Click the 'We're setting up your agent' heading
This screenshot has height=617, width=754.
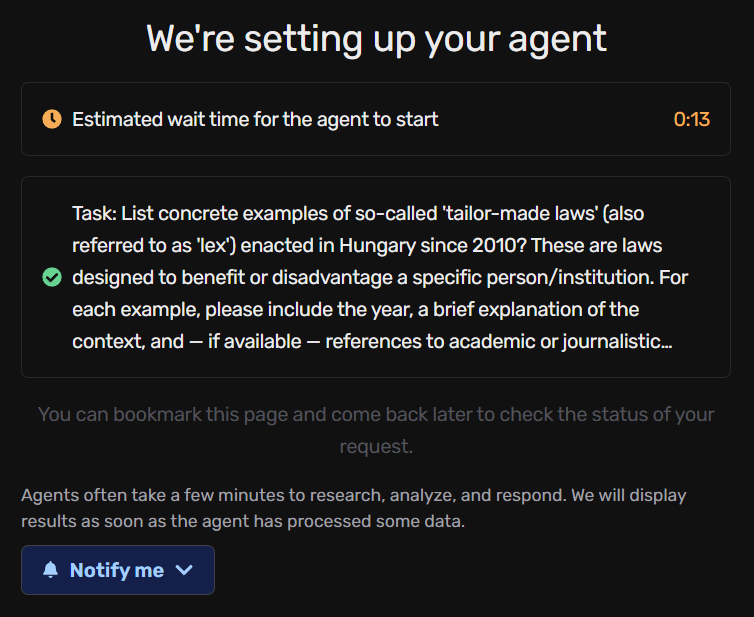point(377,38)
